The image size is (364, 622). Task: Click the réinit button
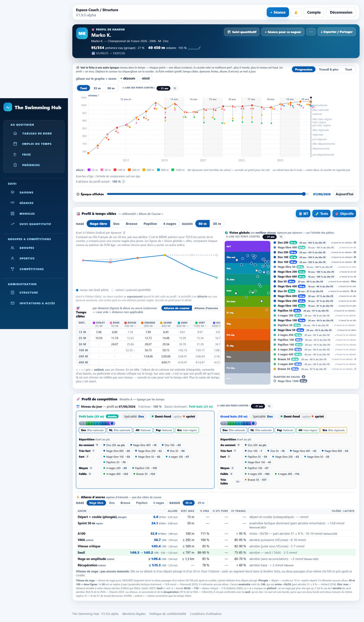146,78
